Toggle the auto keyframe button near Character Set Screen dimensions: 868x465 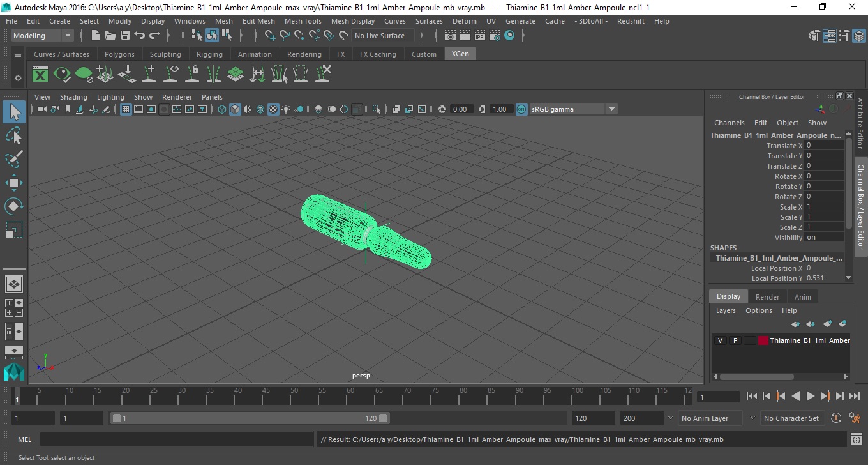836,418
